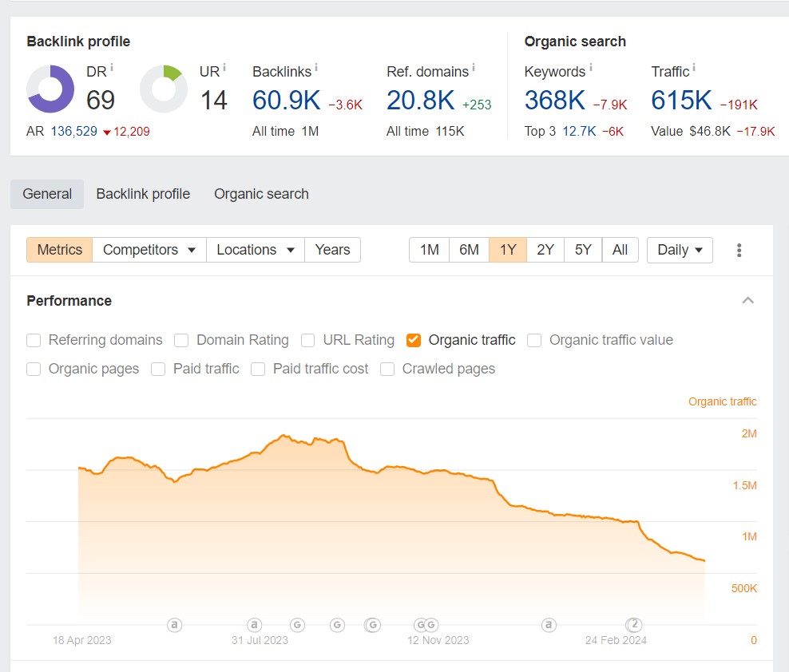The width and height of the screenshot is (789, 672).
Task: Tick the Crawled pages checkbox
Action: pos(387,370)
